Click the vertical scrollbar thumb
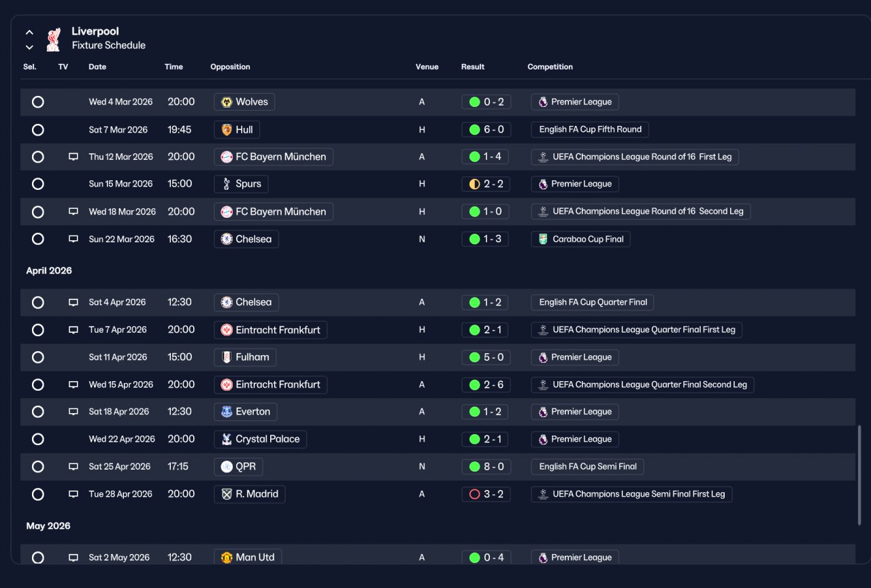The width and height of the screenshot is (871, 588). click(x=859, y=475)
